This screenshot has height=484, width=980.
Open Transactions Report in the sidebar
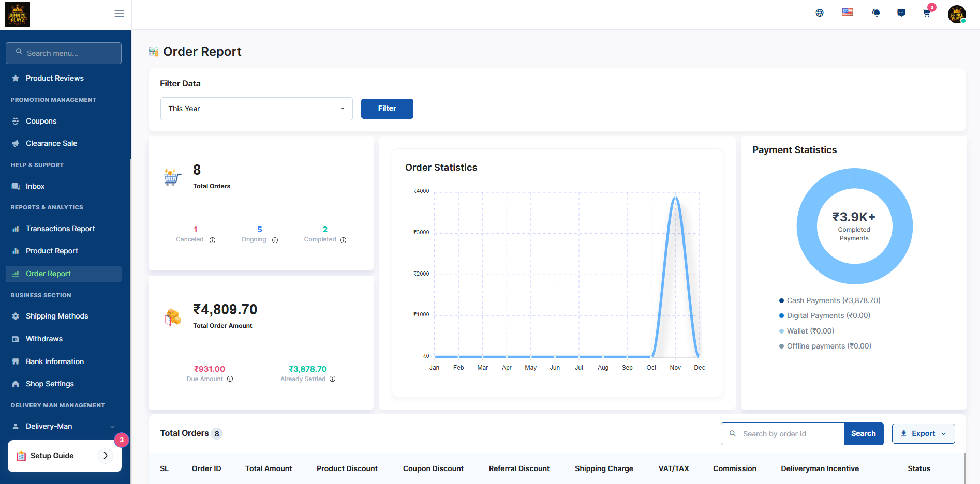(60, 229)
